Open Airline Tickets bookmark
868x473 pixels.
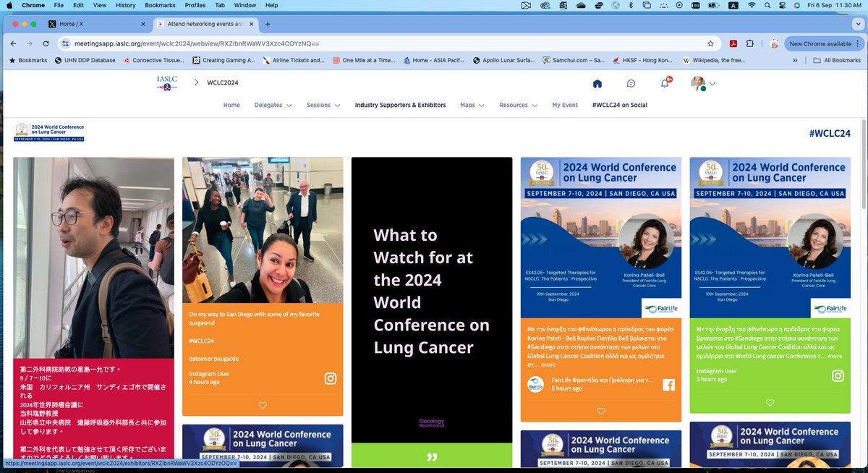click(292, 60)
